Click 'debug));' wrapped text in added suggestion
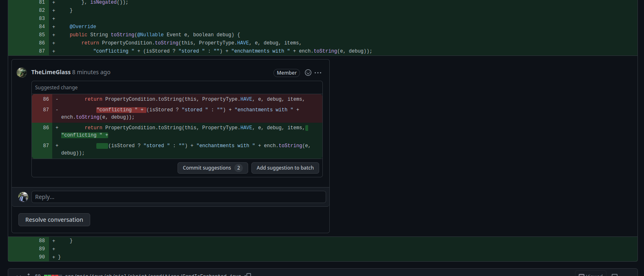Image resolution: width=644 pixels, height=276 pixels. tap(73, 153)
